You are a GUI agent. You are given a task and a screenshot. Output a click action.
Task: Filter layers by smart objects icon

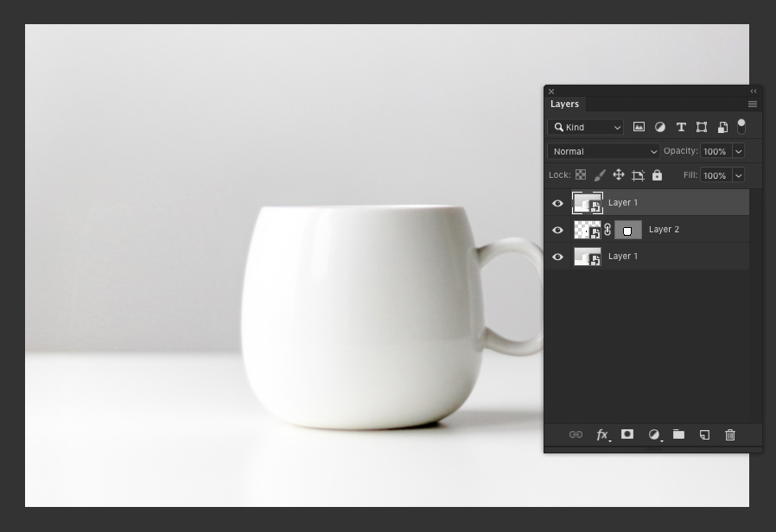(x=722, y=127)
